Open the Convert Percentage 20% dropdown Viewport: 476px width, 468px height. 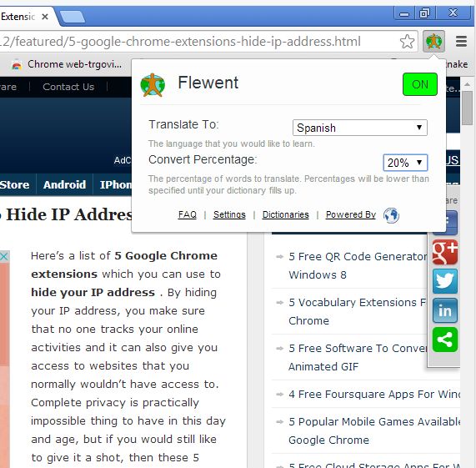click(x=405, y=163)
